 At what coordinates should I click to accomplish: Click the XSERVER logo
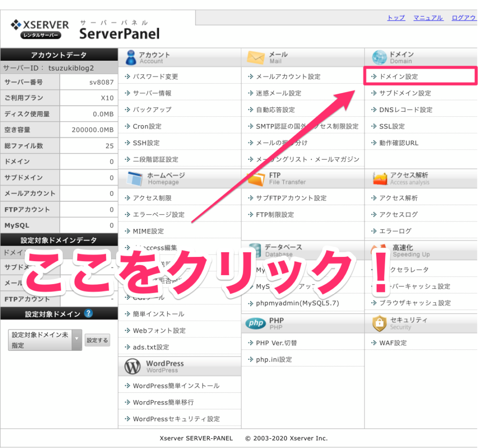coord(40,29)
